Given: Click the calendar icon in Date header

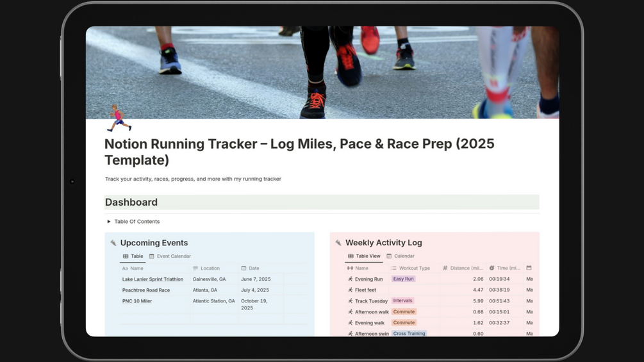Looking at the screenshot, I should [x=244, y=268].
